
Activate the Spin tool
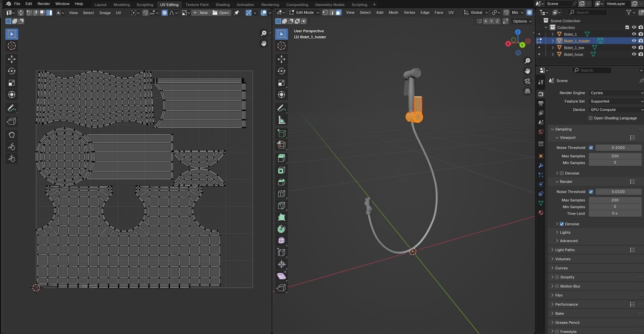tap(282, 229)
